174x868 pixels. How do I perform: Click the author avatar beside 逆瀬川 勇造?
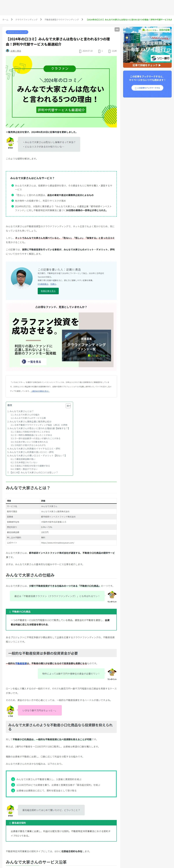[x=7, y=51]
